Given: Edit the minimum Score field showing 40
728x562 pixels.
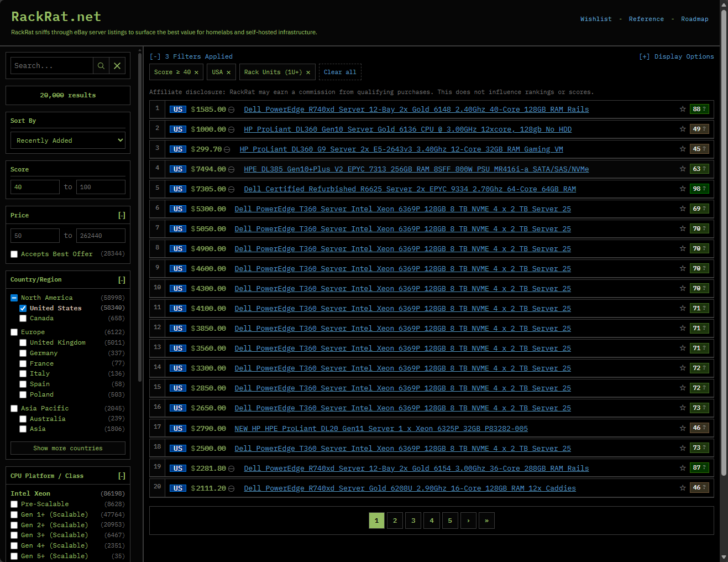Looking at the screenshot, I should pyautogui.click(x=35, y=187).
